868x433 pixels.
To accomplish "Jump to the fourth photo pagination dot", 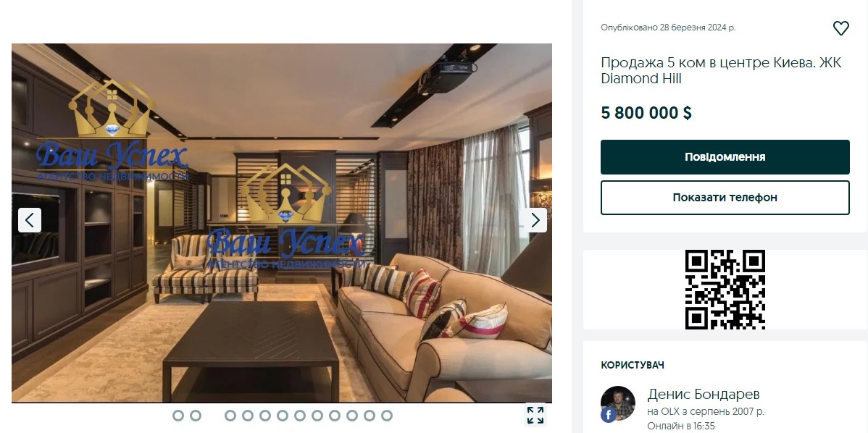I will tap(231, 416).
